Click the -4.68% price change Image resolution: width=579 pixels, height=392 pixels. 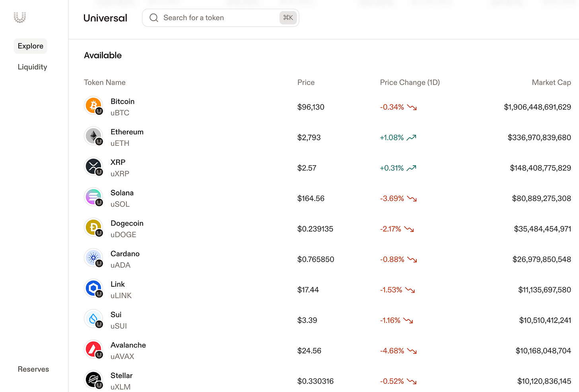point(392,351)
